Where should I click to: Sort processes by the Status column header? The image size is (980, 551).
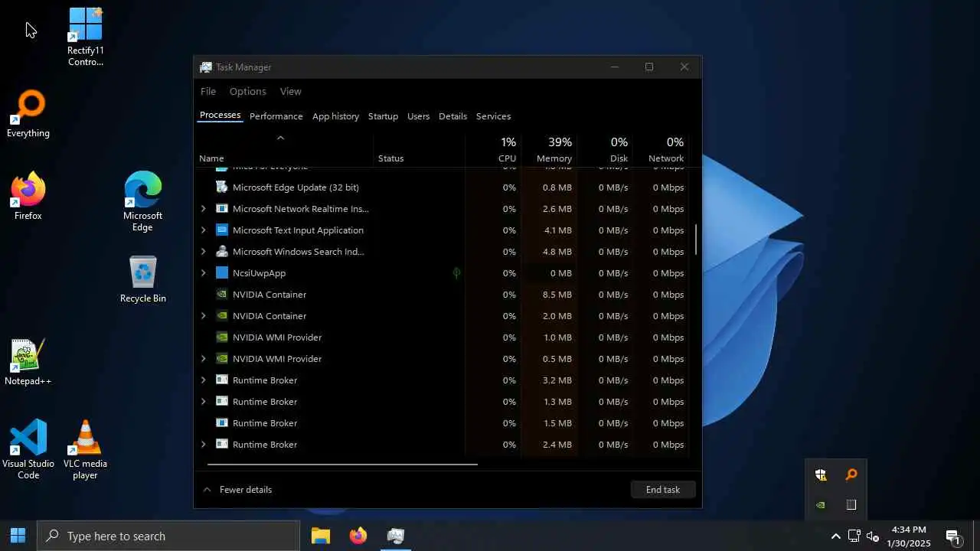(419, 149)
